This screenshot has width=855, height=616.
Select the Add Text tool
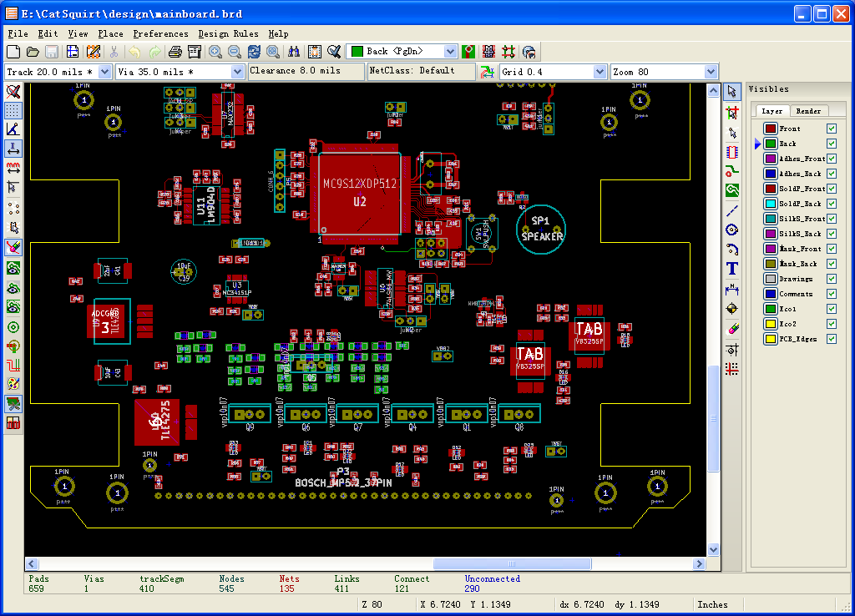coord(732,269)
